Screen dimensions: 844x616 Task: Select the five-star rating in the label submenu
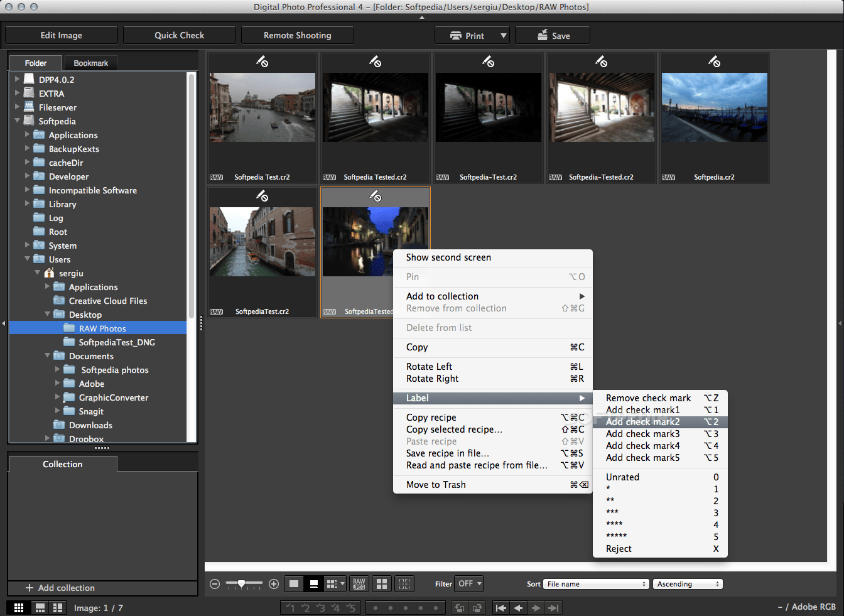click(616, 536)
